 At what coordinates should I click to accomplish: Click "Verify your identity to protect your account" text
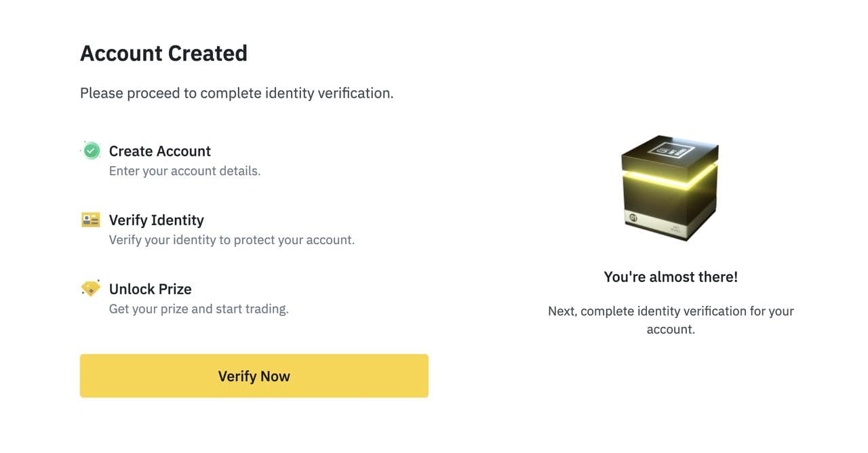click(x=231, y=240)
